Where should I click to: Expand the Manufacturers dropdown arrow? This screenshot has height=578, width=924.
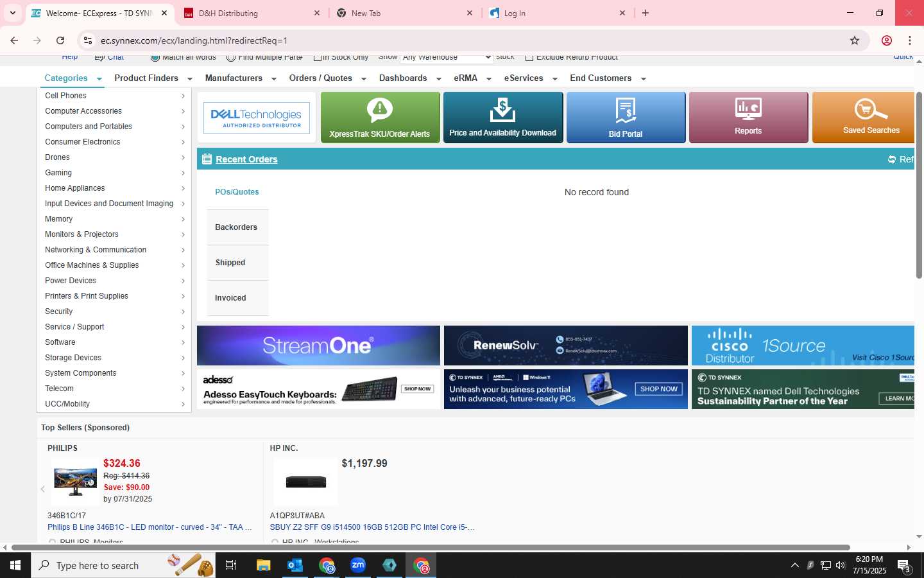coord(274,79)
